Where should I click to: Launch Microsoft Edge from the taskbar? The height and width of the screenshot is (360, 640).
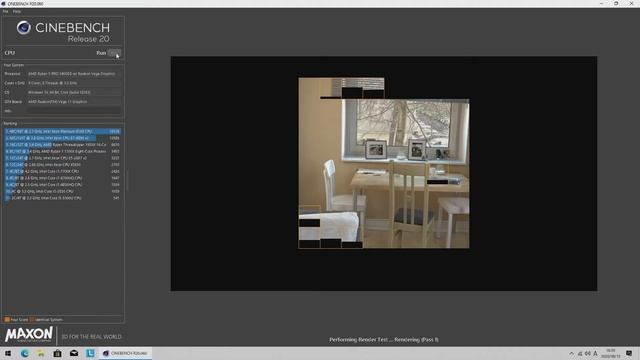(x=24, y=353)
